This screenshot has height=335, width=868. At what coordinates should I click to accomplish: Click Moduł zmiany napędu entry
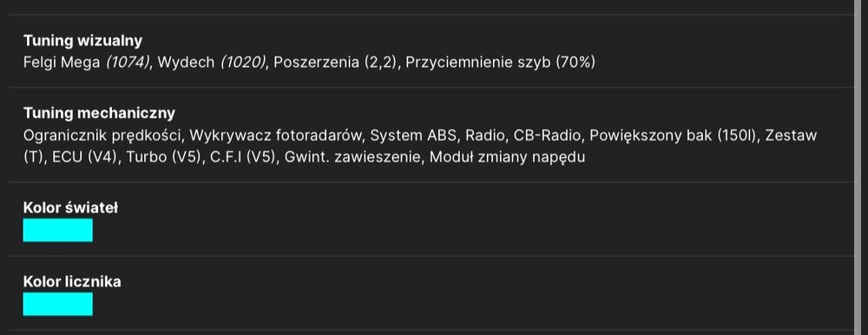pyautogui.click(x=507, y=157)
